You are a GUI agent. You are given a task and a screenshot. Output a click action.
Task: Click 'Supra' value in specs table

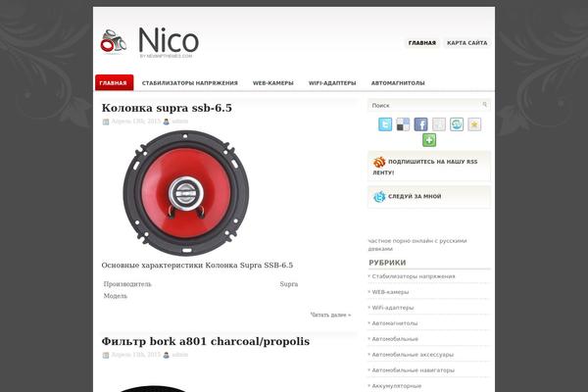point(289,284)
